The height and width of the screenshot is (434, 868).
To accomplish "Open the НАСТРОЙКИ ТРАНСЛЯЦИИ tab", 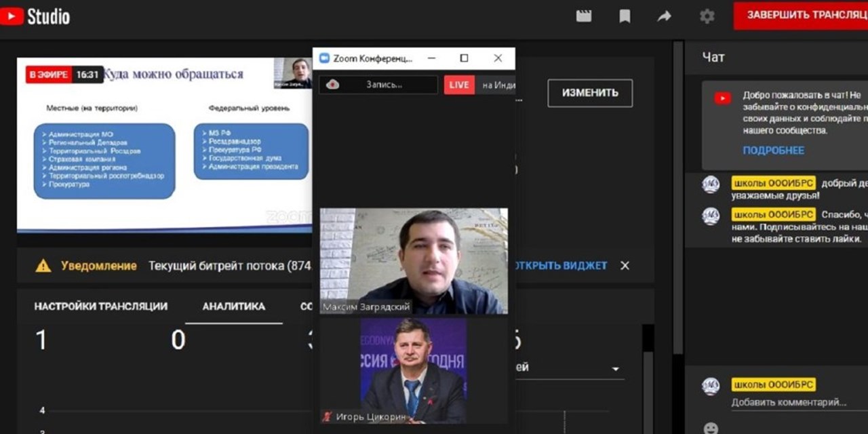I will click(99, 307).
